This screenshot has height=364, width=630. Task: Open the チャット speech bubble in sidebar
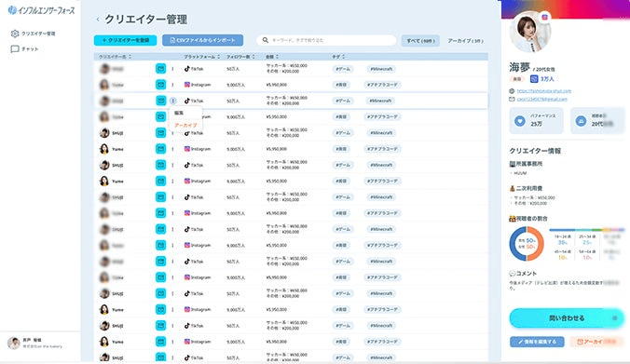point(15,49)
